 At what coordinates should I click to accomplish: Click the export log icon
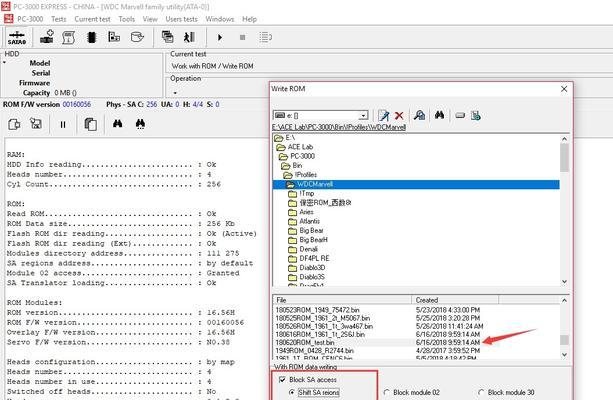[14, 124]
